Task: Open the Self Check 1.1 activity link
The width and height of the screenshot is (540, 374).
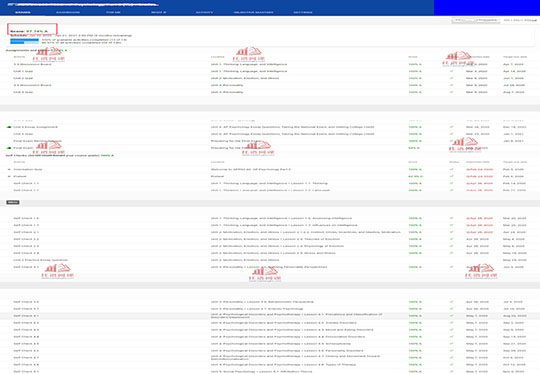Action: pyautogui.click(x=26, y=183)
